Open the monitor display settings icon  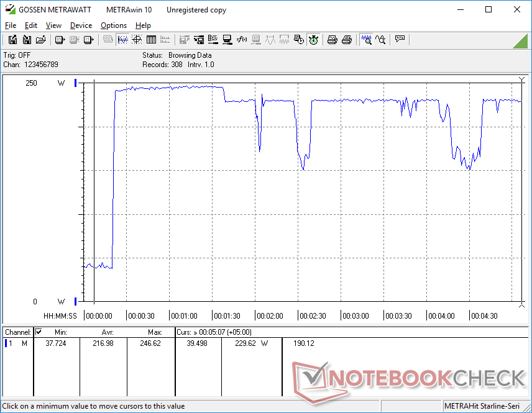coord(227,40)
